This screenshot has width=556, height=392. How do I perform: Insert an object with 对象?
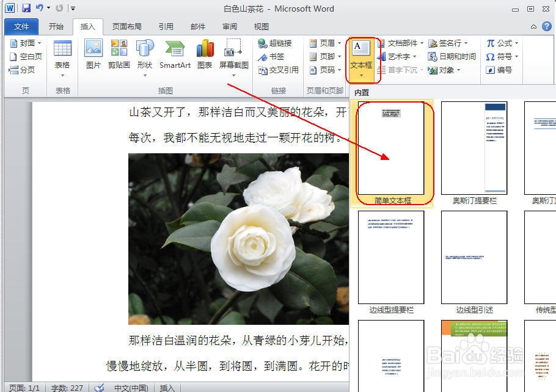point(444,70)
